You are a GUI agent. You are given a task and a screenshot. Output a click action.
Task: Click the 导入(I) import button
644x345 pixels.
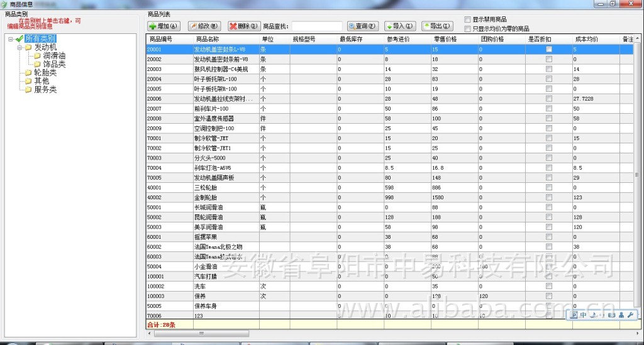[x=400, y=26]
